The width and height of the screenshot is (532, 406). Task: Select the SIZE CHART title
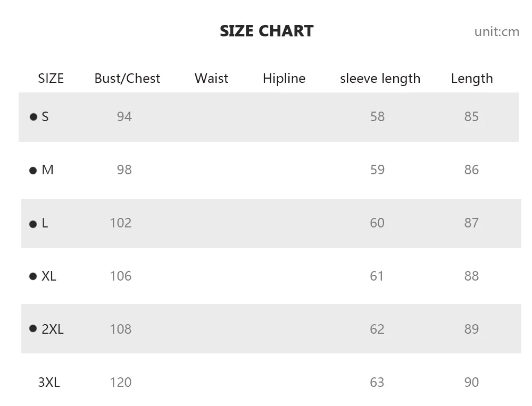pyautogui.click(x=267, y=31)
